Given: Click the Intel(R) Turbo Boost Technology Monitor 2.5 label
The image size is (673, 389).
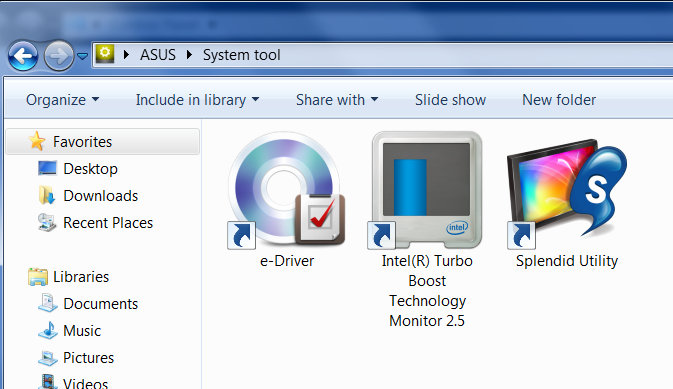Looking at the screenshot, I should (427, 291).
